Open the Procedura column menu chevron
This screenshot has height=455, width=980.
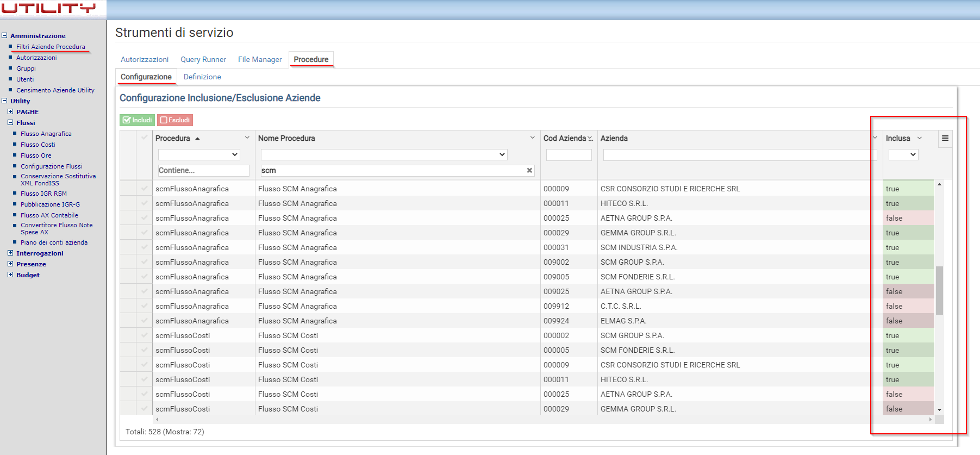(x=247, y=138)
